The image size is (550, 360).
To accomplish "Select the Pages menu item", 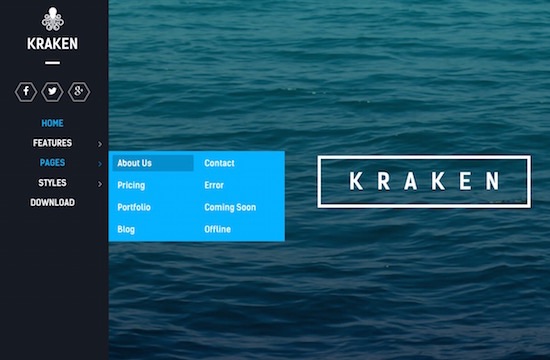I will pos(52,163).
